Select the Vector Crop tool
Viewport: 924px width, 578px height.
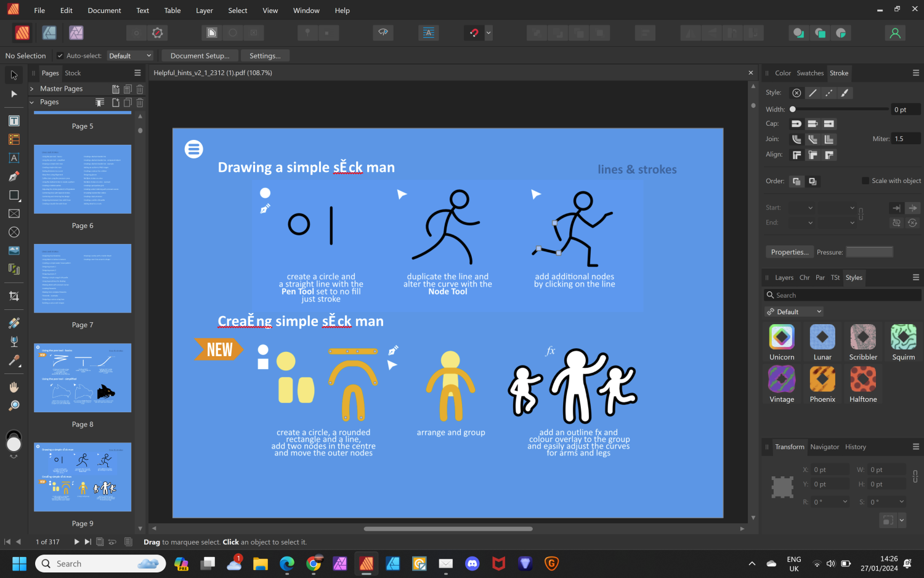click(14, 296)
